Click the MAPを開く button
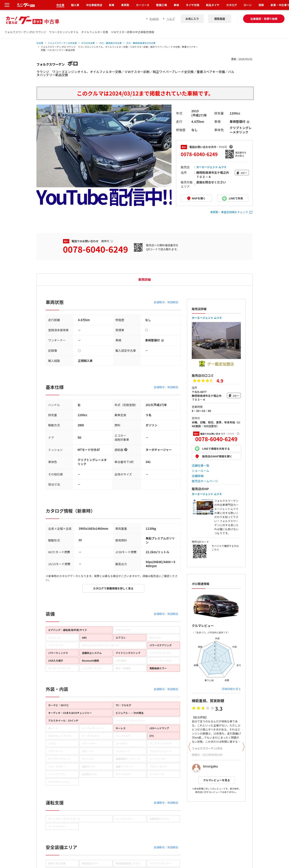 (x=196, y=199)
